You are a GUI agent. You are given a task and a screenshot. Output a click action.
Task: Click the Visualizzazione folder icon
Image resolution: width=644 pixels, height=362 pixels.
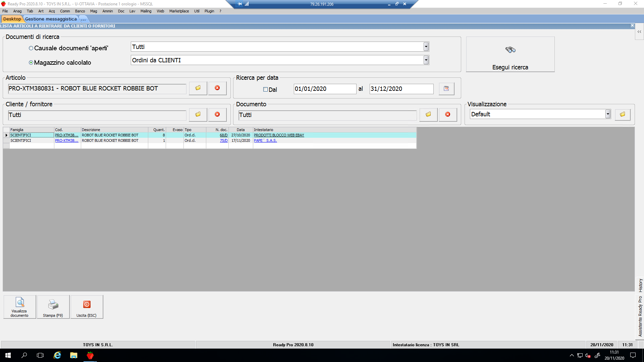[x=623, y=115]
